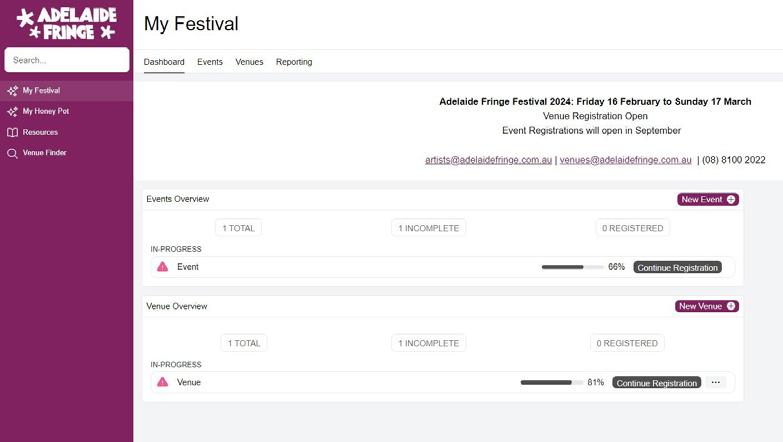Click the plus icon on New Event

tap(731, 200)
